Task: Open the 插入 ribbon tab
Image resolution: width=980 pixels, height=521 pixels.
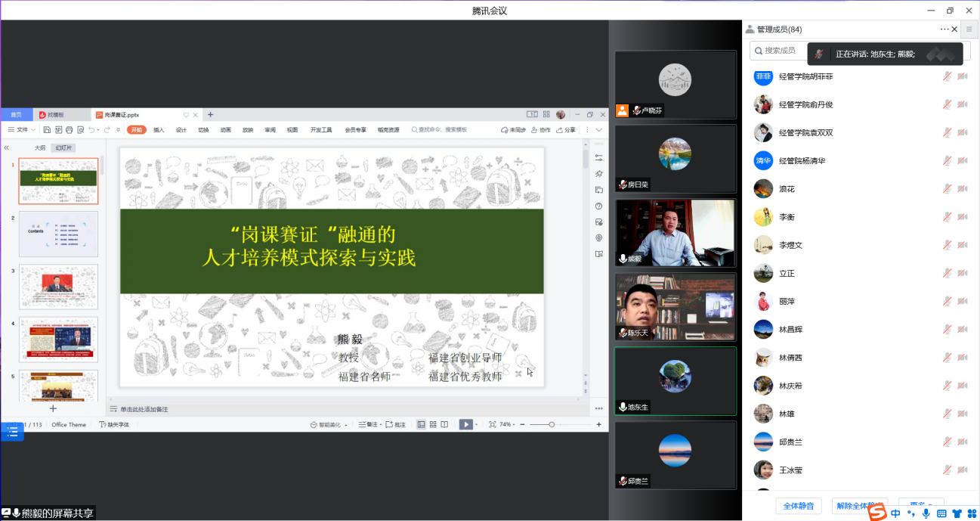Action: click(159, 130)
